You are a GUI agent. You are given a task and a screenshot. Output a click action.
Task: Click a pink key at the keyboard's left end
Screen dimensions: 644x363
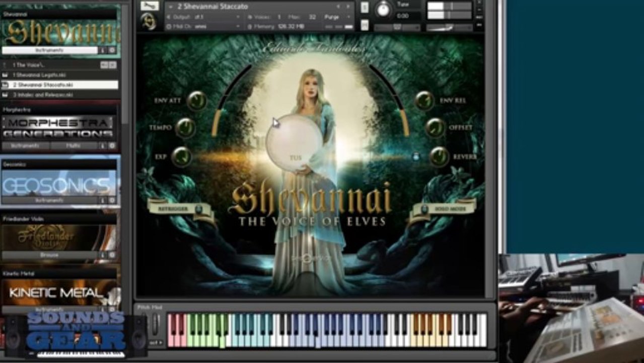pyautogui.click(x=171, y=340)
